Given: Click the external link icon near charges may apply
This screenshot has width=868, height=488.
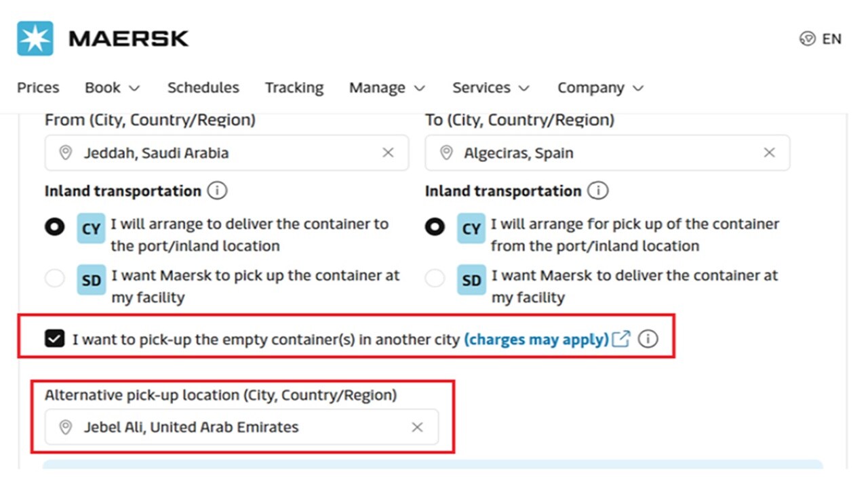Looking at the screenshot, I should click(x=620, y=339).
